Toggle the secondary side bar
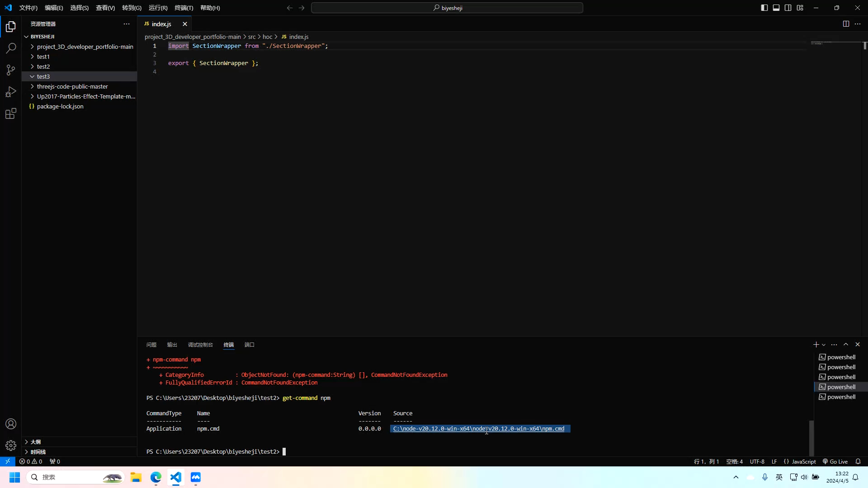Screen dimensions: 868x488 click(788, 8)
